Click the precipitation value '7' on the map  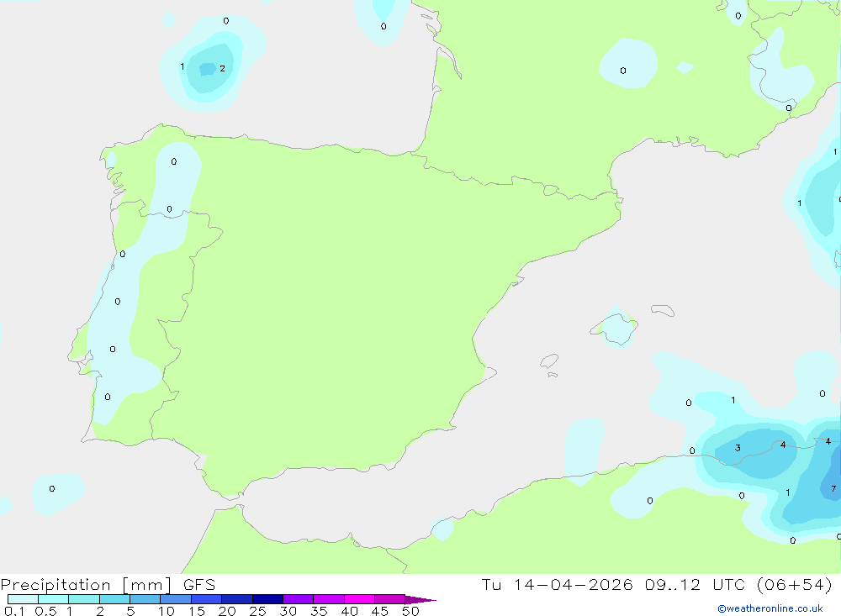(833, 488)
